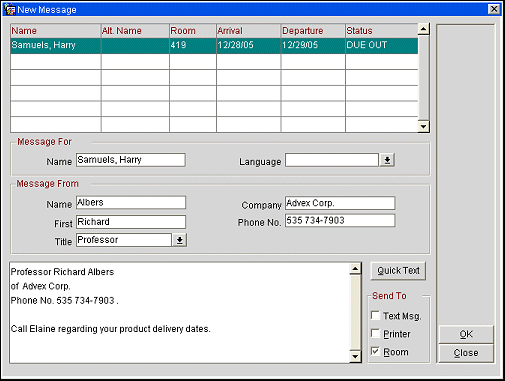Click the message text scroll up arrow
The image size is (505, 381).
(355, 269)
